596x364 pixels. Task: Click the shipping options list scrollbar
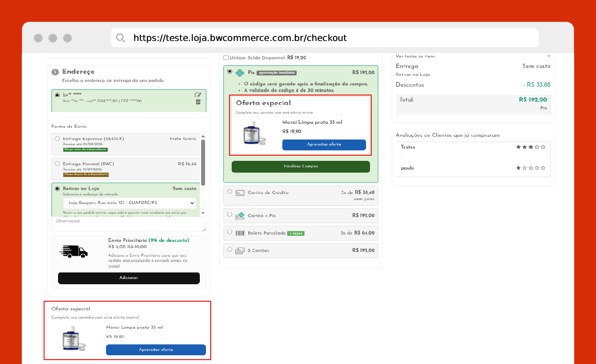click(203, 162)
